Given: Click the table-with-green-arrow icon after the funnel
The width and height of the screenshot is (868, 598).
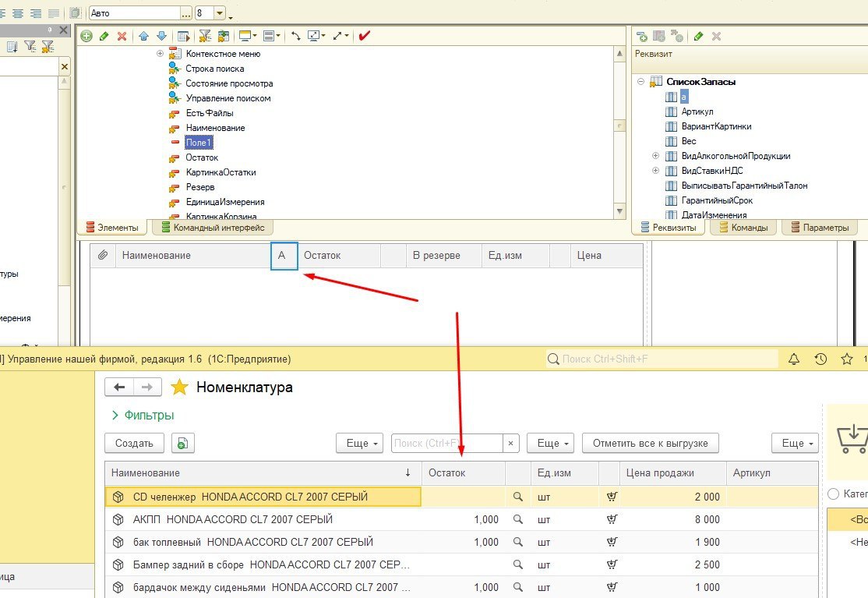Looking at the screenshot, I should click(x=223, y=36).
